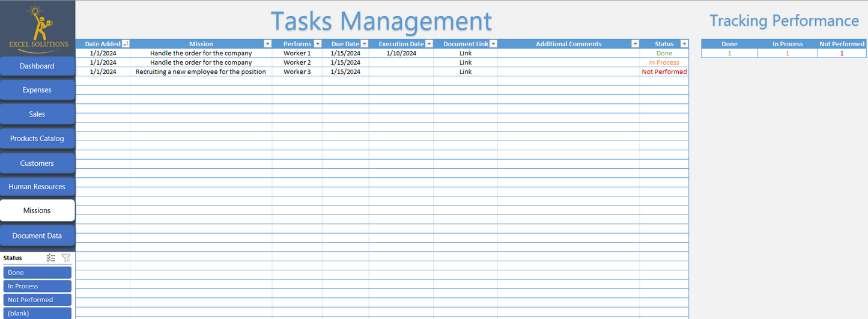Open Execution Date filter dropdown

pos(429,44)
